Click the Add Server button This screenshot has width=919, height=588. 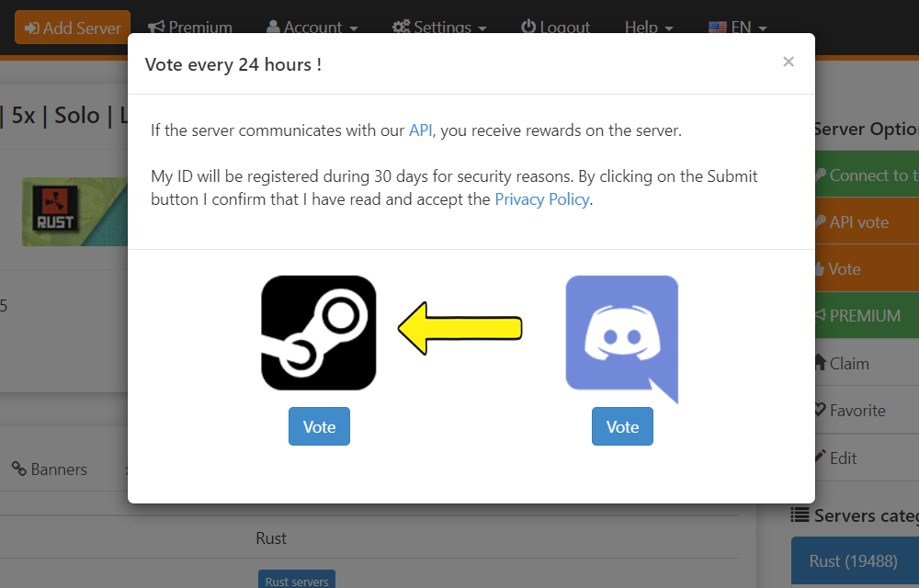[x=73, y=27]
